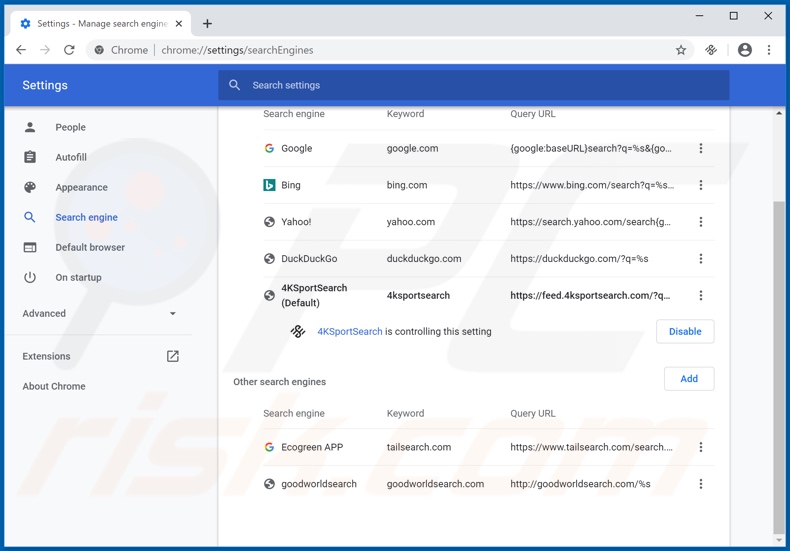Click the search magnifier icon in Settings
Image resolution: width=790 pixels, height=551 pixels.
tap(234, 85)
